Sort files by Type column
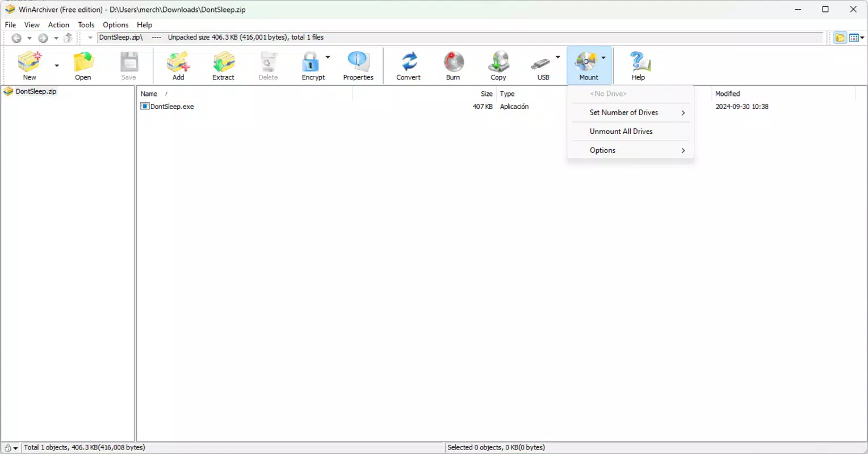 coord(531,94)
